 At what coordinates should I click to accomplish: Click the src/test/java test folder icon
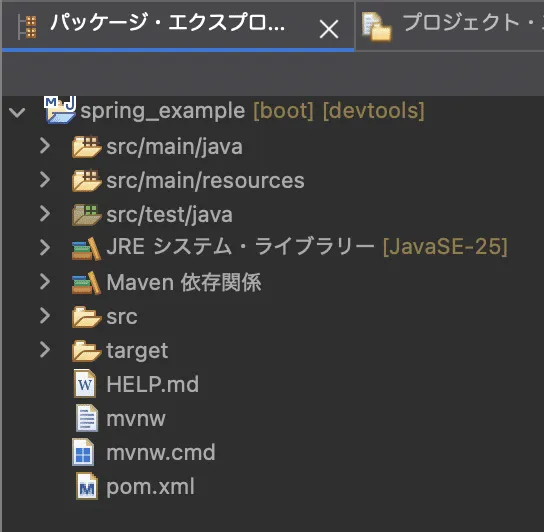(x=86, y=215)
